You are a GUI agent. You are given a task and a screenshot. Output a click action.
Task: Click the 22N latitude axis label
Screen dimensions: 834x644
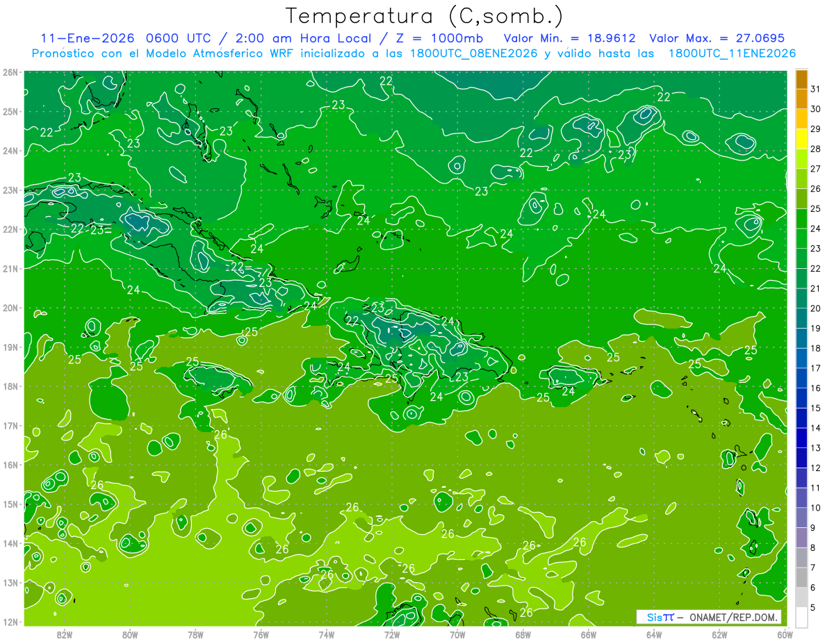(10, 229)
